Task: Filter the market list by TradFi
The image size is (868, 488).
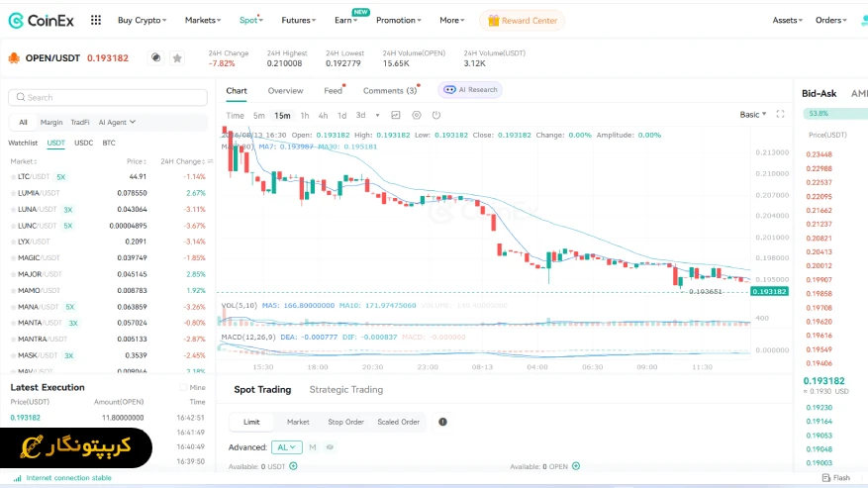Action: [x=80, y=123]
